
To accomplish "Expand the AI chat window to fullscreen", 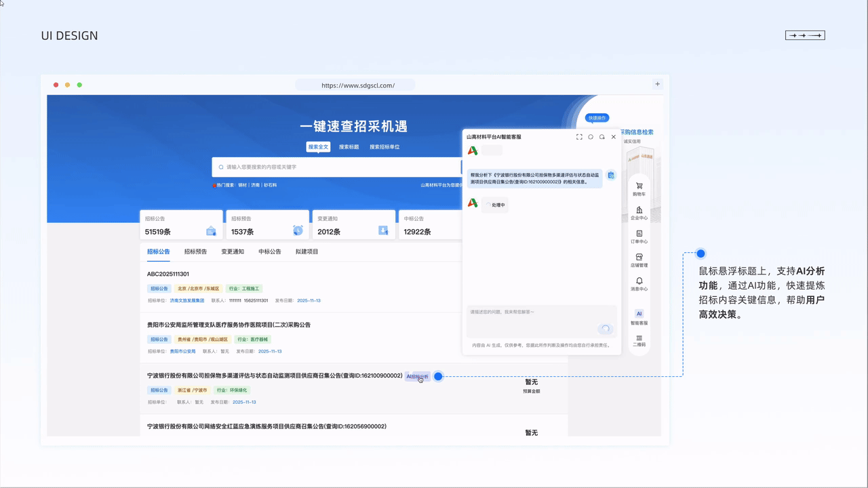I will 578,137.
